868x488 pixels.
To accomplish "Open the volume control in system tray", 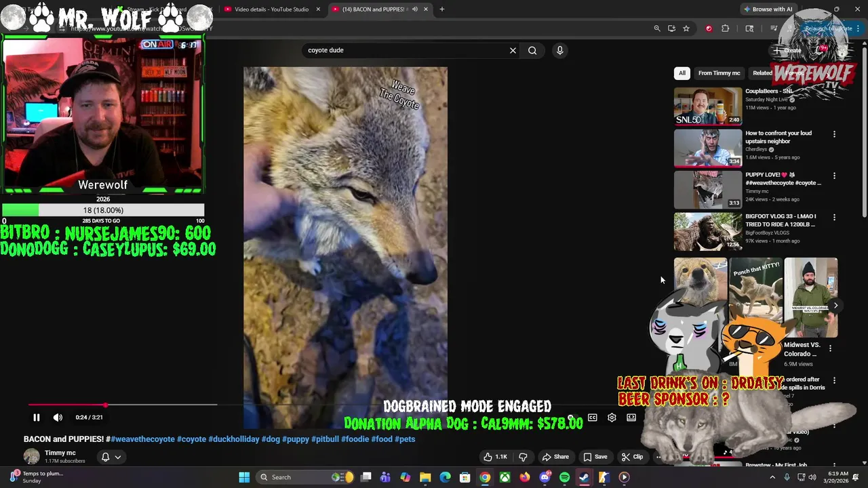I will pos(813,477).
